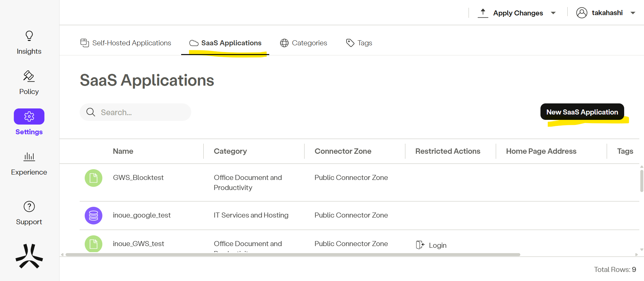Click the Apply Changes button
Image resolution: width=644 pixels, height=281 pixels.
coord(511,13)
